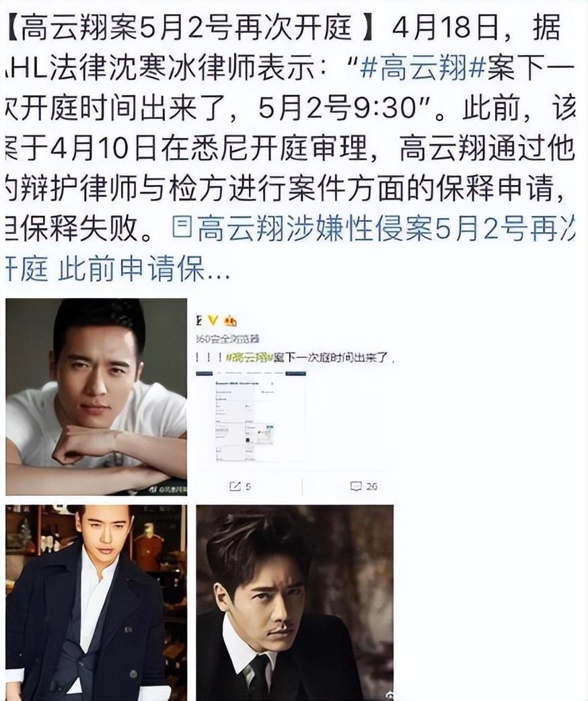Click the 360安全浏览器 source label
This screenshot has width=588, height=701.
click(x=228, y=339)
